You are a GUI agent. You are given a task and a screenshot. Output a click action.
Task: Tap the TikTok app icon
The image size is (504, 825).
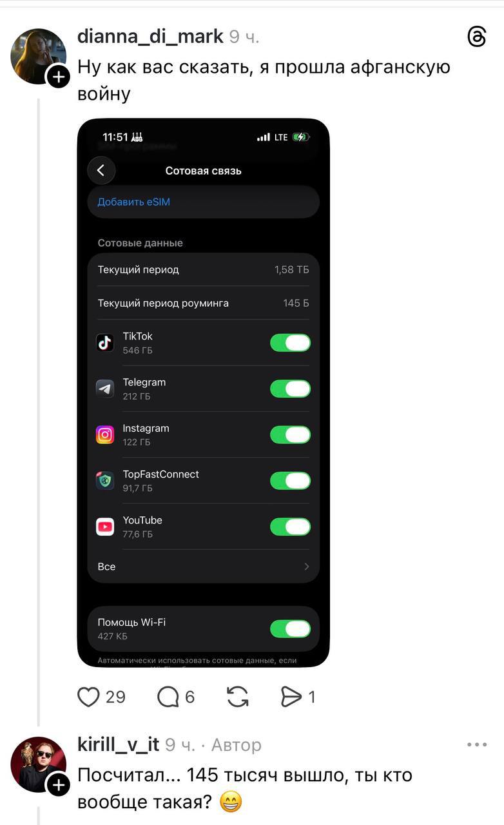[x=105, y=343]
